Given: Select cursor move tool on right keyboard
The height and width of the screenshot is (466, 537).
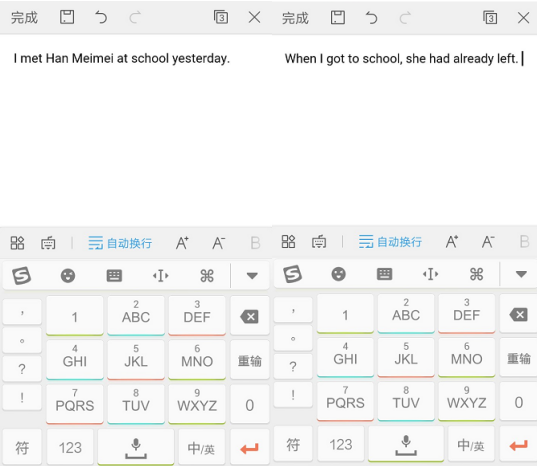Looking at the screenshot, I should [430, 274].
